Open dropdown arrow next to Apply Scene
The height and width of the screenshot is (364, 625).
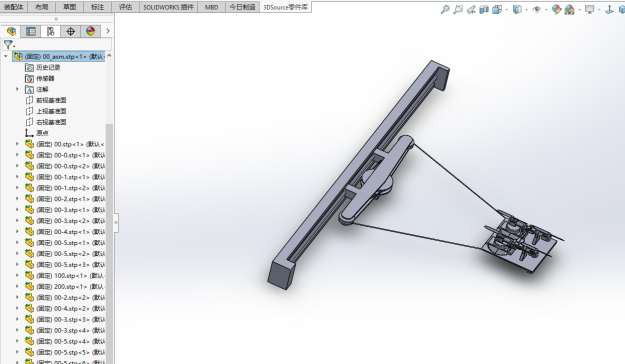(x=579, y=10)
